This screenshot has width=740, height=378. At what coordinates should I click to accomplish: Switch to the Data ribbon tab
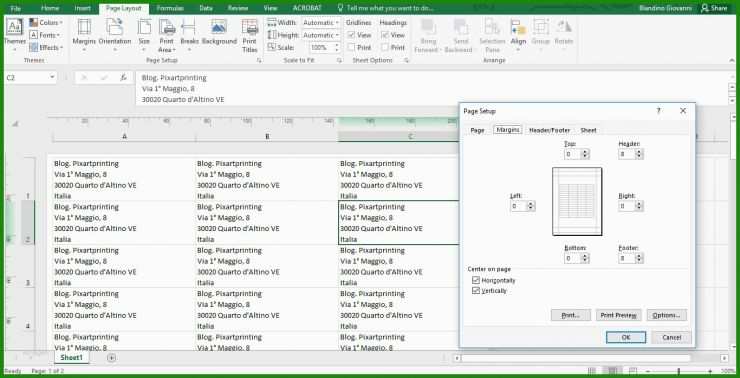point(206,8)
